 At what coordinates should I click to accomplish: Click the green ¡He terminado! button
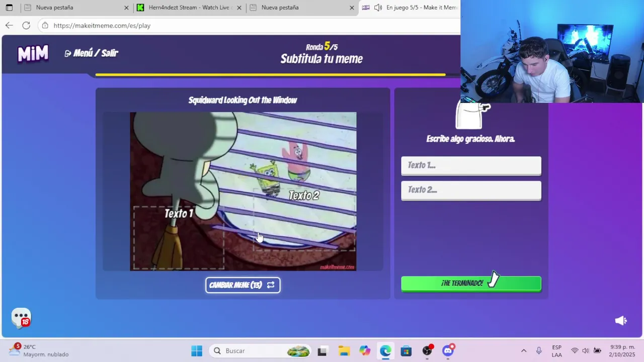(x=471, y=284)
